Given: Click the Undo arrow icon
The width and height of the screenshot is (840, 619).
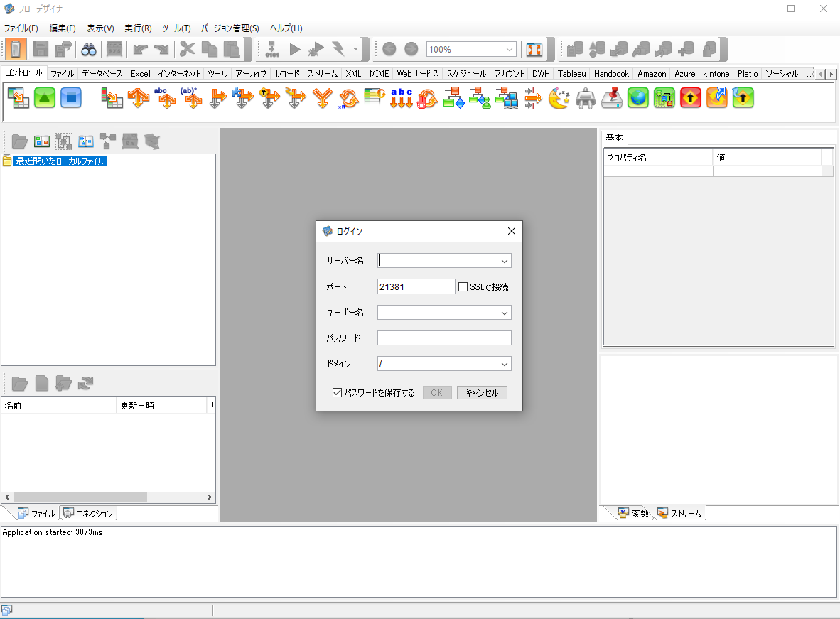Looking at the screenshot, I should 140,50.
